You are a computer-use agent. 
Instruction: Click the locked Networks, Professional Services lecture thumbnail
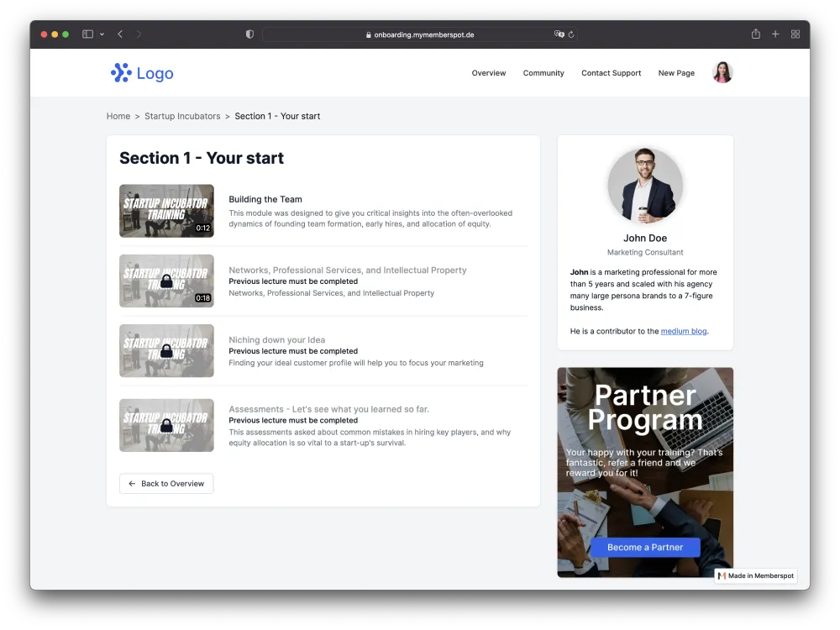point(166,281)
